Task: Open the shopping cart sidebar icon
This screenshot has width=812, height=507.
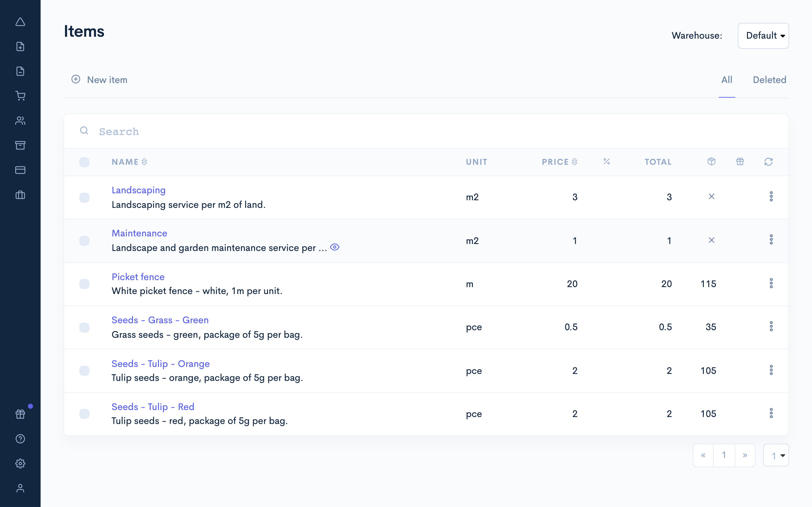Action: [20, 96]
